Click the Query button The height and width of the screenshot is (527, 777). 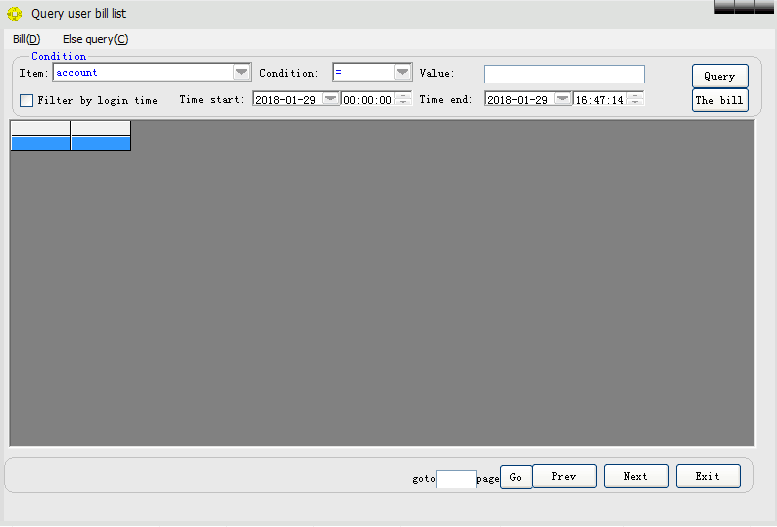(720, 76)
